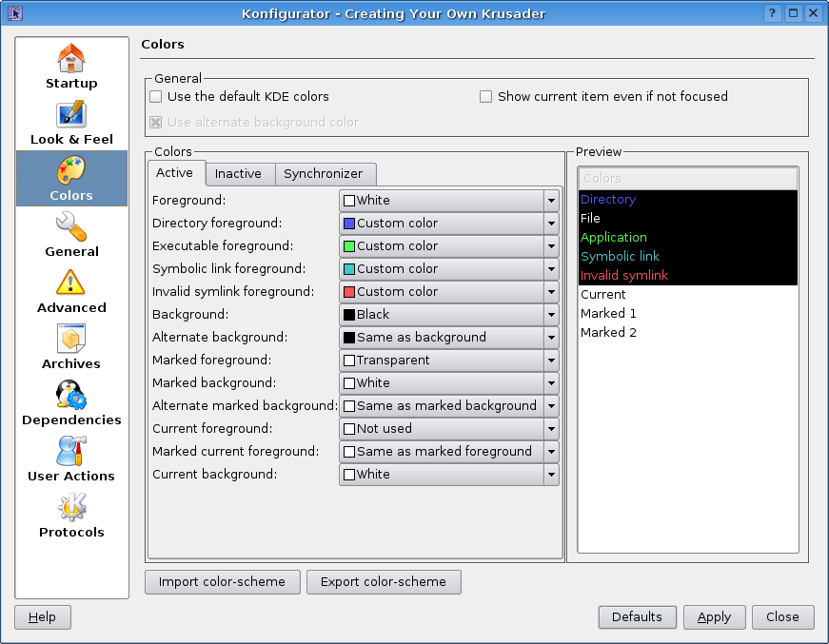The width and height of the screenshot is (829, 644).
Task: Select Current row in Preview
Action: 688,295
